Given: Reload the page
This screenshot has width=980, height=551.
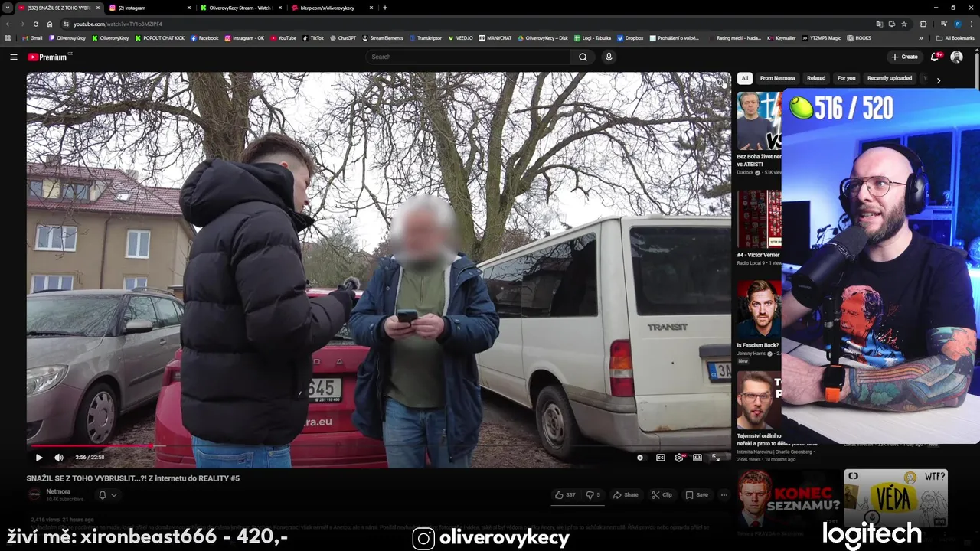Looking at the screenshot, I should (x=35, y=24).
